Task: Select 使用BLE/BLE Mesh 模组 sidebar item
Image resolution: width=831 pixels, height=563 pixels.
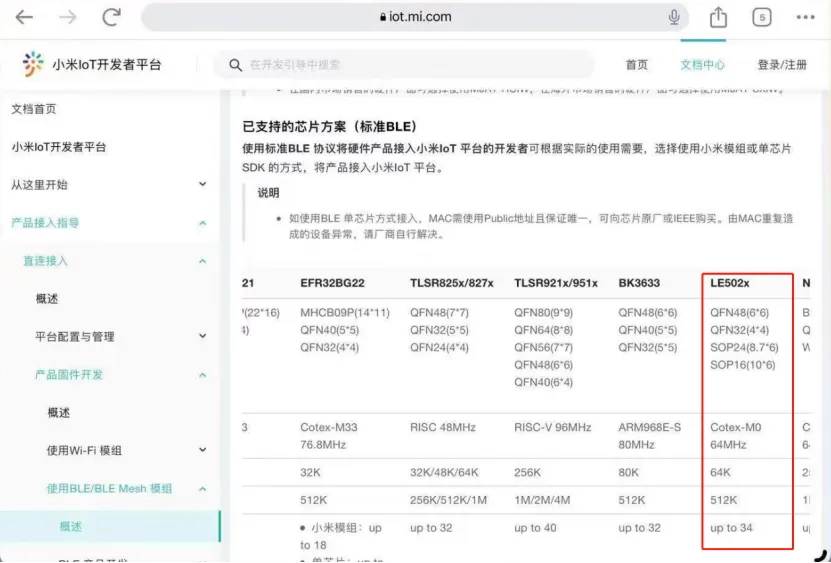Action: [x=109, y=488]
